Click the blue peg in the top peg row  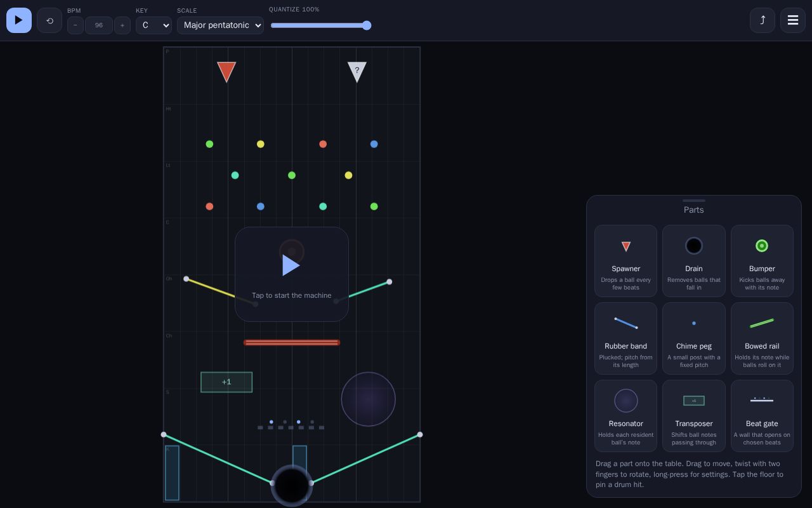coord(374,144)
